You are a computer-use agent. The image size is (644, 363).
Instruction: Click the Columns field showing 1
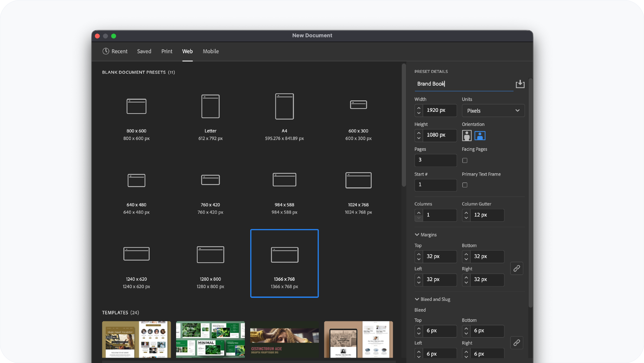click(x=440, y=215)
